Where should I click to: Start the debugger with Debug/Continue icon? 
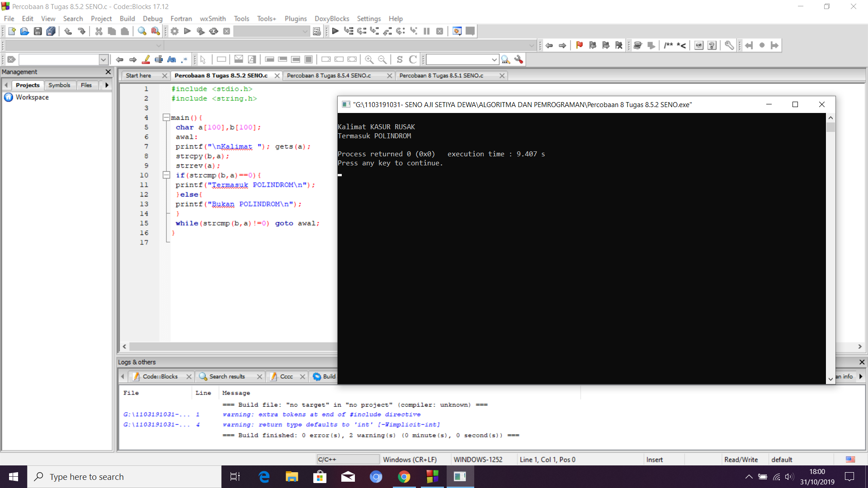pyautogui.click(x=335, y=31)
